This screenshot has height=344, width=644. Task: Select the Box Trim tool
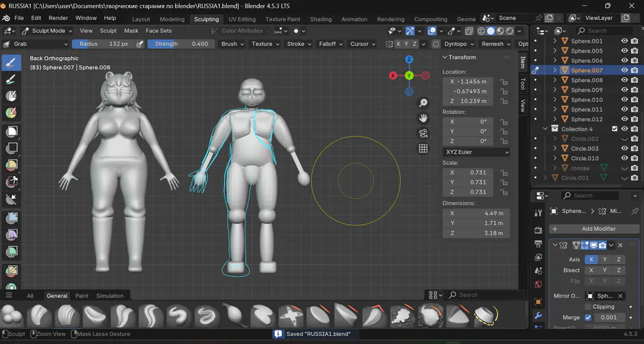[x=11, y=182]
